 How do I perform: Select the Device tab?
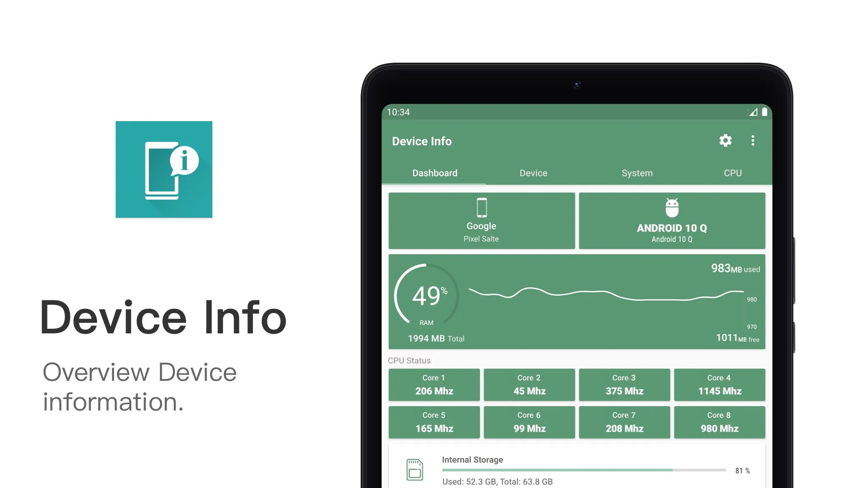click(x=533, y=173)
